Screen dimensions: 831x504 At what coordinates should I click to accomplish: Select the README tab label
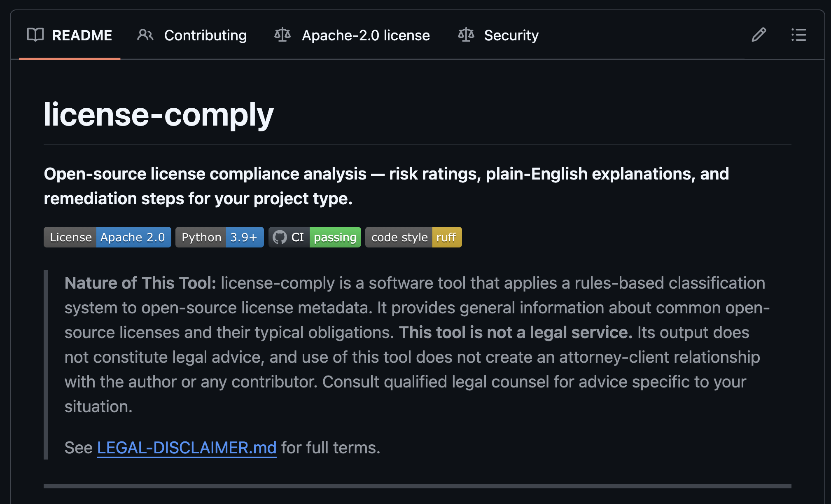click(x=82, y=35)
